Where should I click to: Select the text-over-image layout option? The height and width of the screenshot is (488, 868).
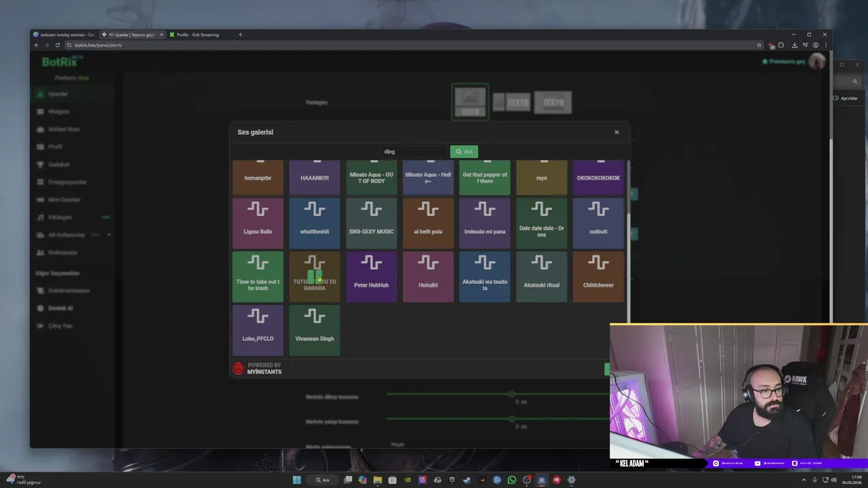553,102
